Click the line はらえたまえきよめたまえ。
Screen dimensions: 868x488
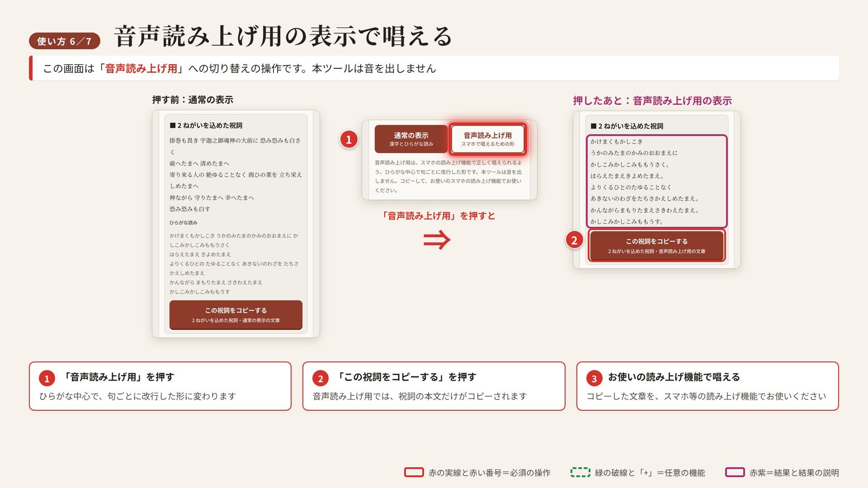(x=627, y=176)
